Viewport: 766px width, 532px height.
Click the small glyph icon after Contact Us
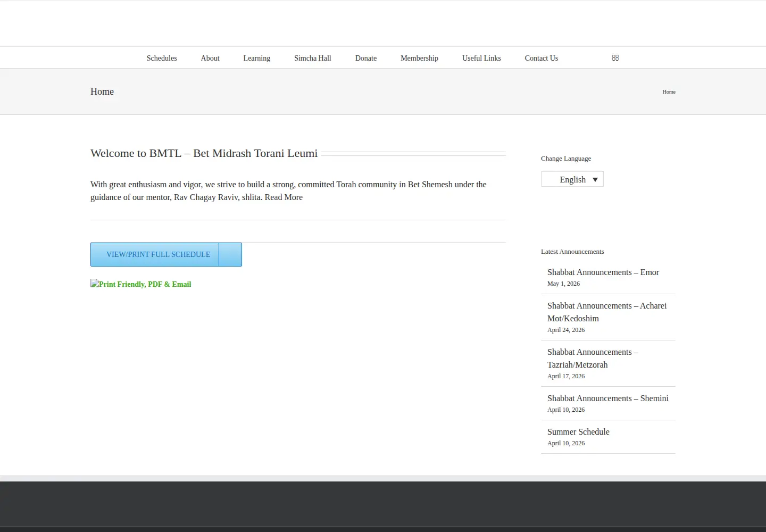pyautogui.click(x=615, y=58)
